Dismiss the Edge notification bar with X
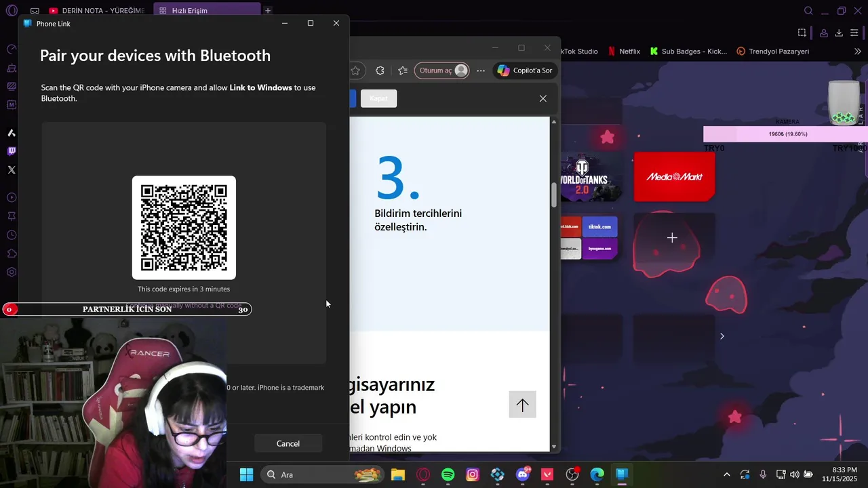 point(542,98)
